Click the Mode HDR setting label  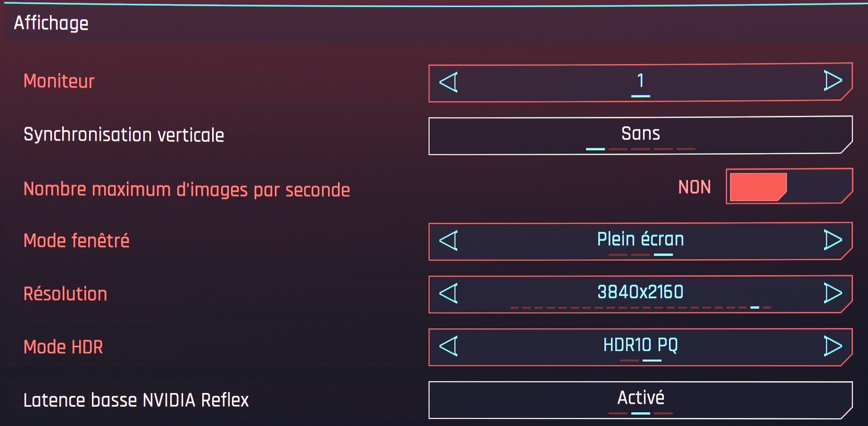coord(63,347)
